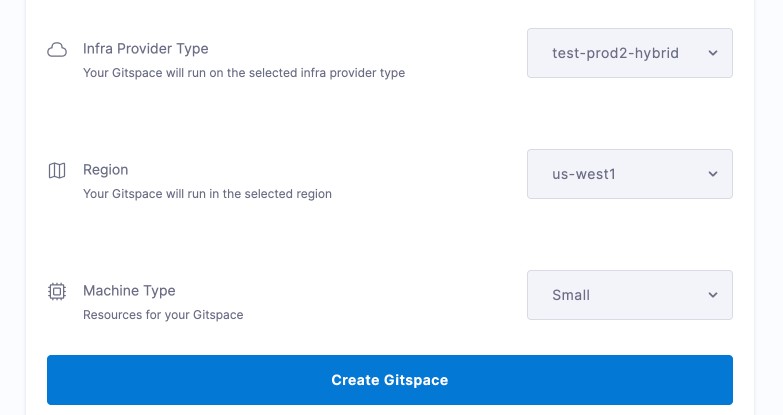Click the chip icon beside Machine Type

tap(57, 292)
